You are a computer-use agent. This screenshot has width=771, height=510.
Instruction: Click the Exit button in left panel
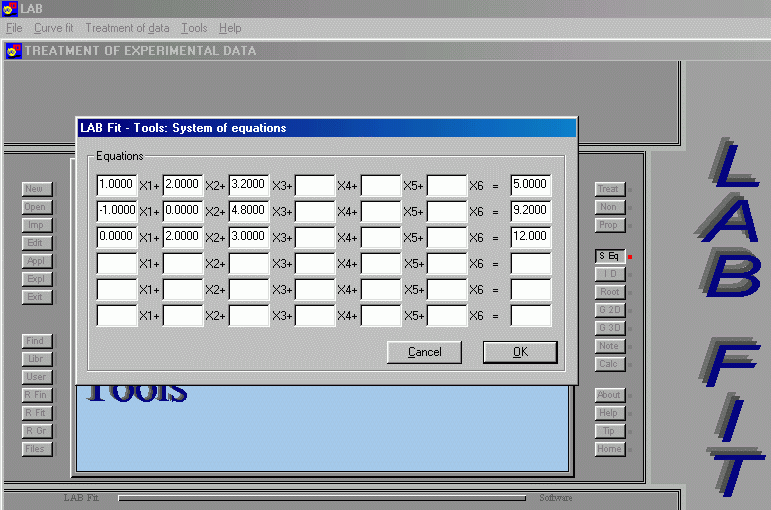click(36, 297)
